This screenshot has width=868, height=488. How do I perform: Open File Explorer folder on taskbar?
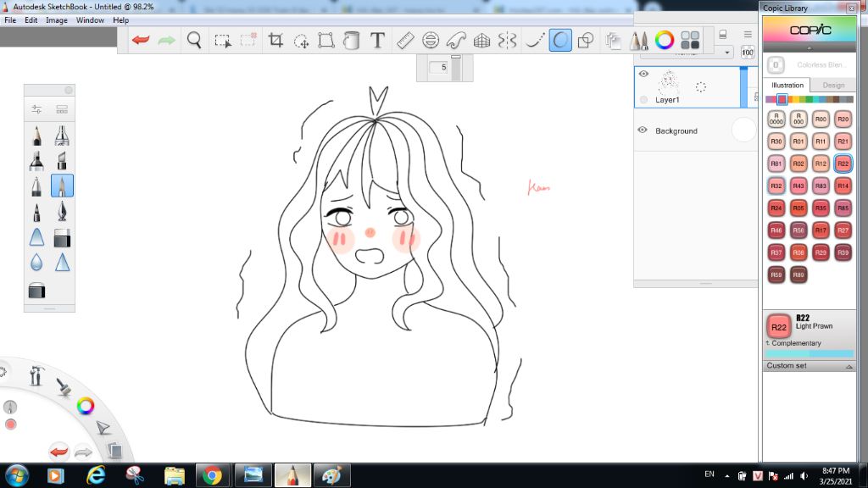click(x=175, y=476)
